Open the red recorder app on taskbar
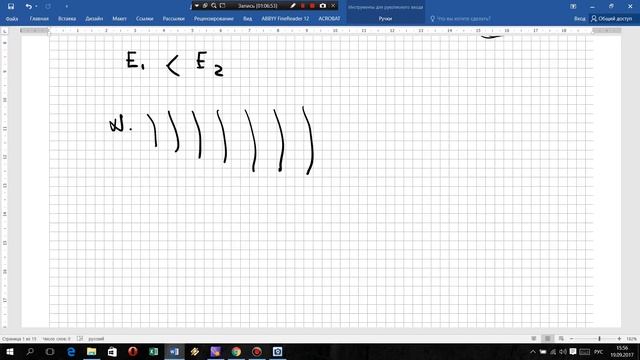 (x=257, y=351)
